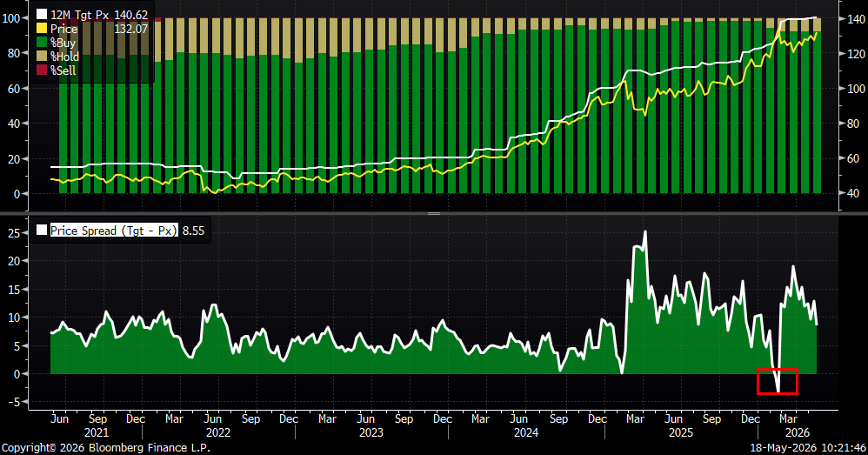Click the pane divider handle between charts
868x455 pixels.
pyautogui.click(x=434, y=213)
